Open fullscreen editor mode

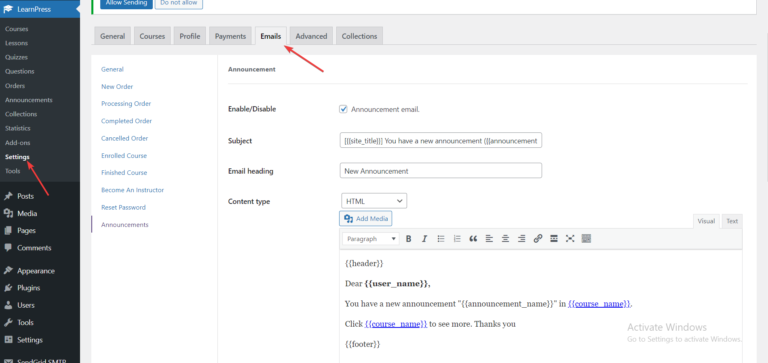coord(570,239)
